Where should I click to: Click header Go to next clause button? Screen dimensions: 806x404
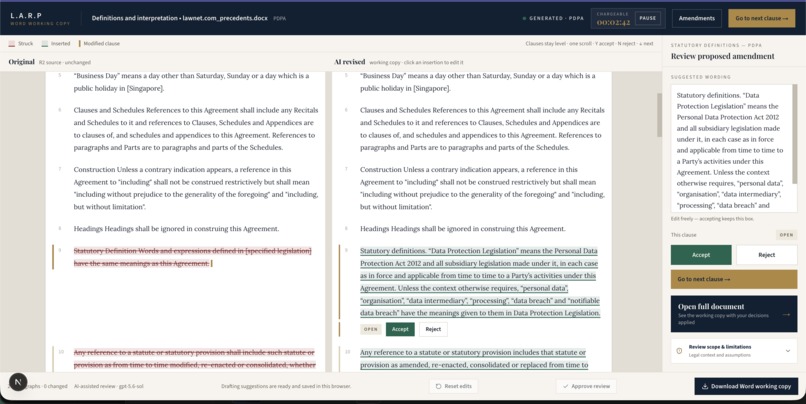761,18
